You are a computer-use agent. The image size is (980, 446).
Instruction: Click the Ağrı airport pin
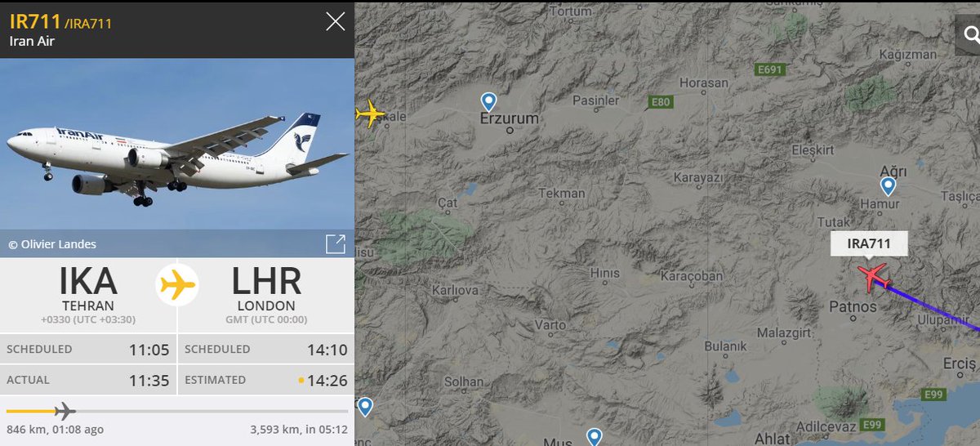click(888, 186)
